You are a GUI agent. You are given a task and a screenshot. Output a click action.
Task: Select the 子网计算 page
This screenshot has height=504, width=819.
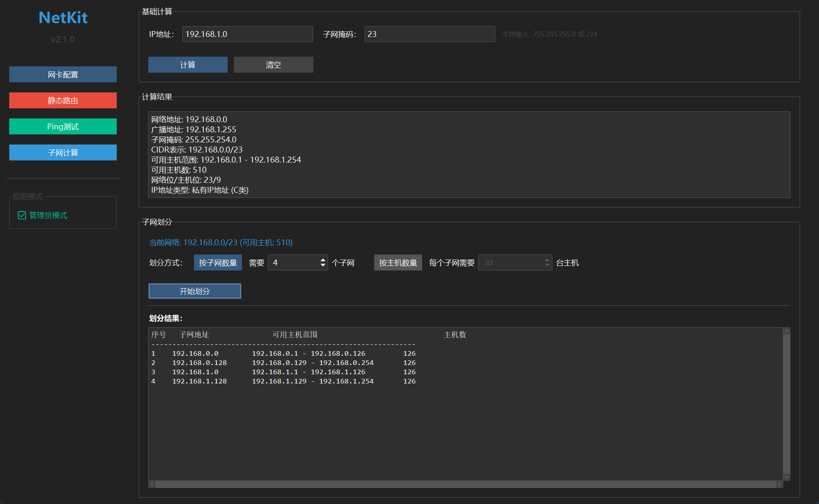(x=63, y=152)
